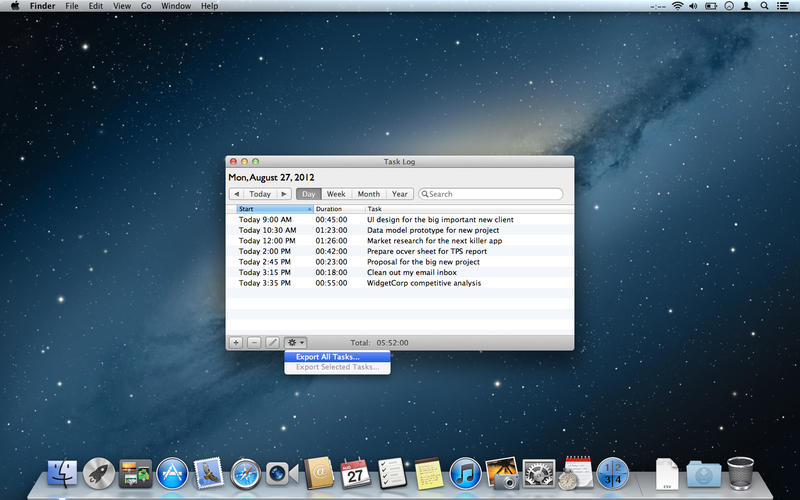
Task: Go to next day with right arrow
Action: [x=284, y=194]
